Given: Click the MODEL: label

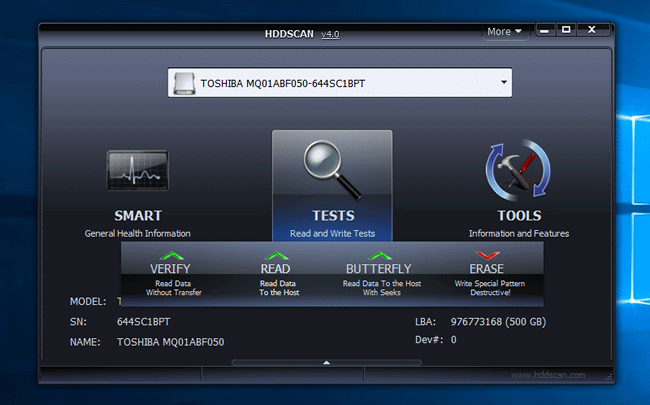Looking at the screenshot, I should (x=88, y=301).
